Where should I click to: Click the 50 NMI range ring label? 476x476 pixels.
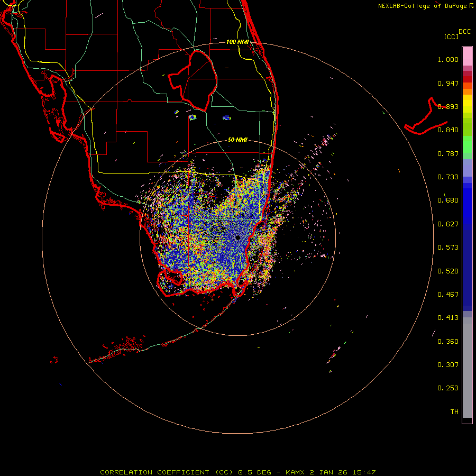click(x=237, y=140)
